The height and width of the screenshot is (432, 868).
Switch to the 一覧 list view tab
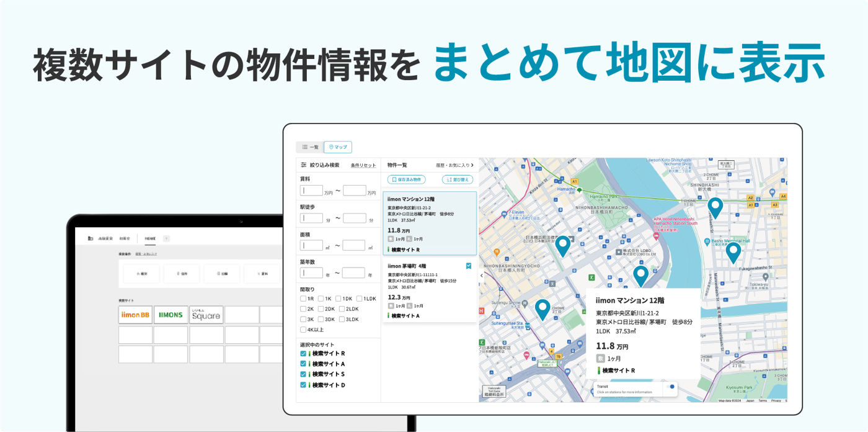[310, 147]
